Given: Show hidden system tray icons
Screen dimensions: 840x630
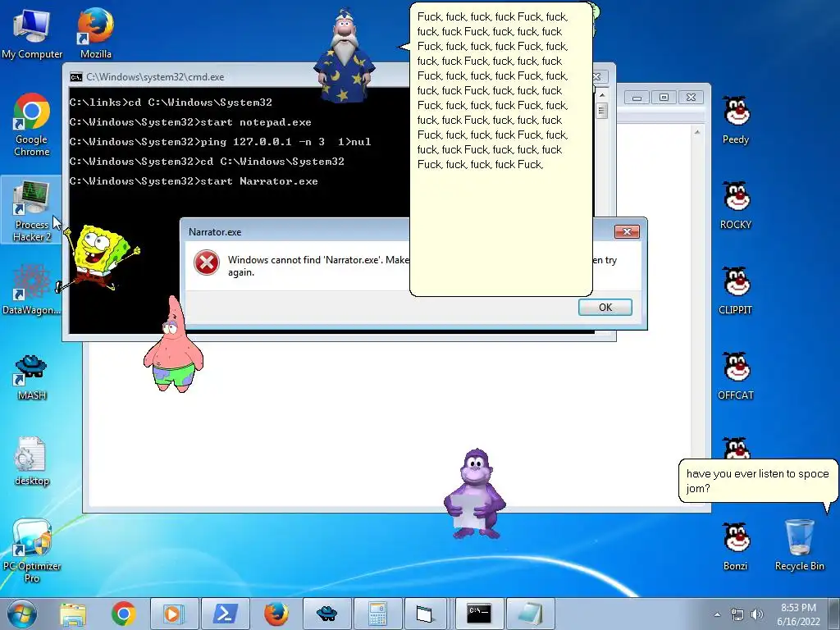Looking at the screenshot, I should pyautogui.click(x=717, y=614).
